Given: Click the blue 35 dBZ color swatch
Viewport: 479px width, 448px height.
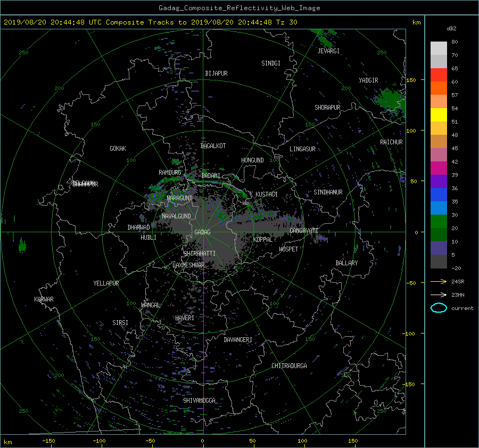Looking at the screenshot, I should coord(439,195).
